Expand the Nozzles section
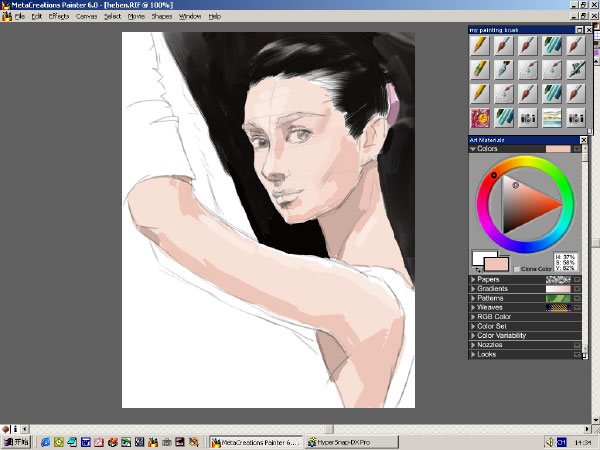Screen dimensions: 600x450 (x=473, y=345)
